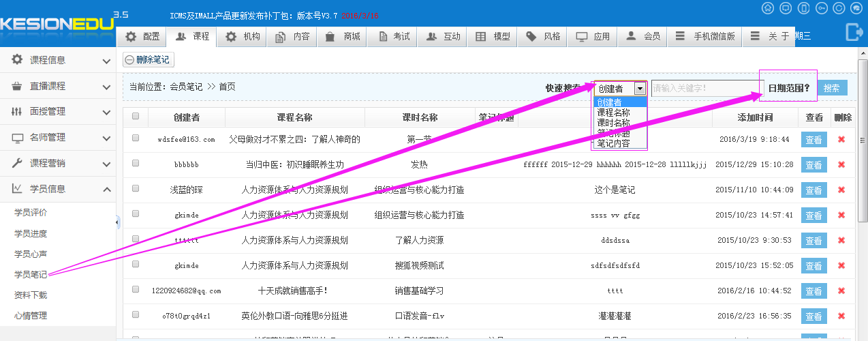Viewport: 868px width, 341px height.
Task: Click the mobile phone icon in header
Action: (803, 8)
